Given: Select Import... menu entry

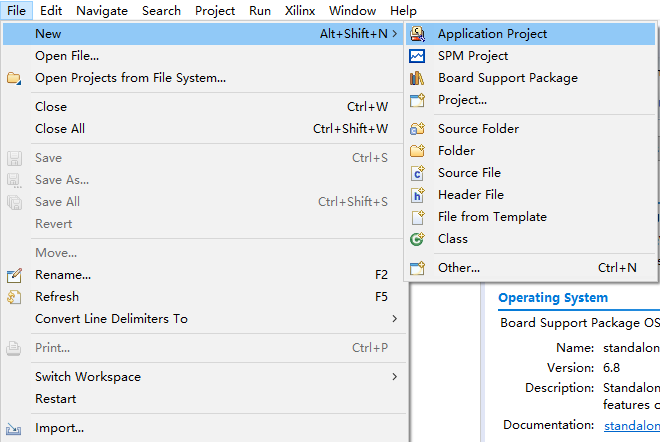Looking at the screenshot, I should [x=203, y=428].
